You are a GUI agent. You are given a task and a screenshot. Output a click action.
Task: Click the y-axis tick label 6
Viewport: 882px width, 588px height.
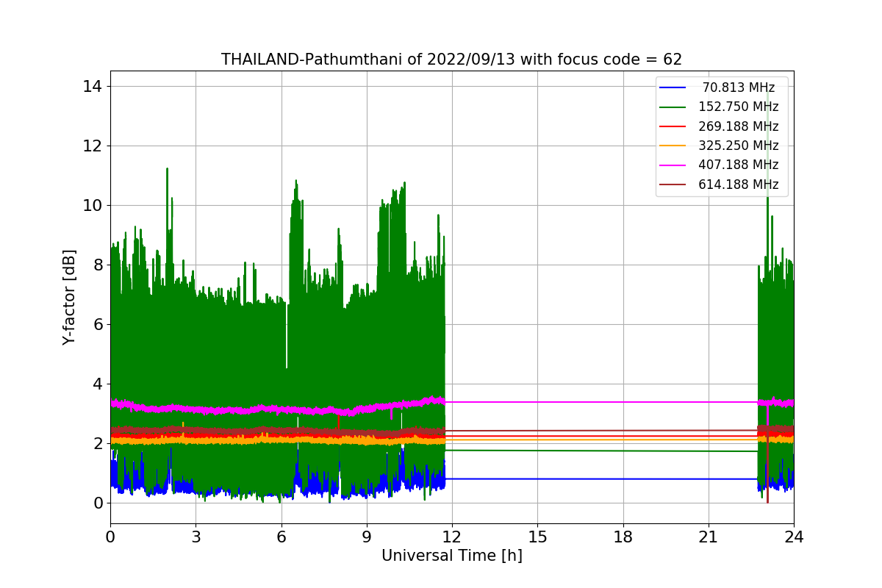(98, 324)
